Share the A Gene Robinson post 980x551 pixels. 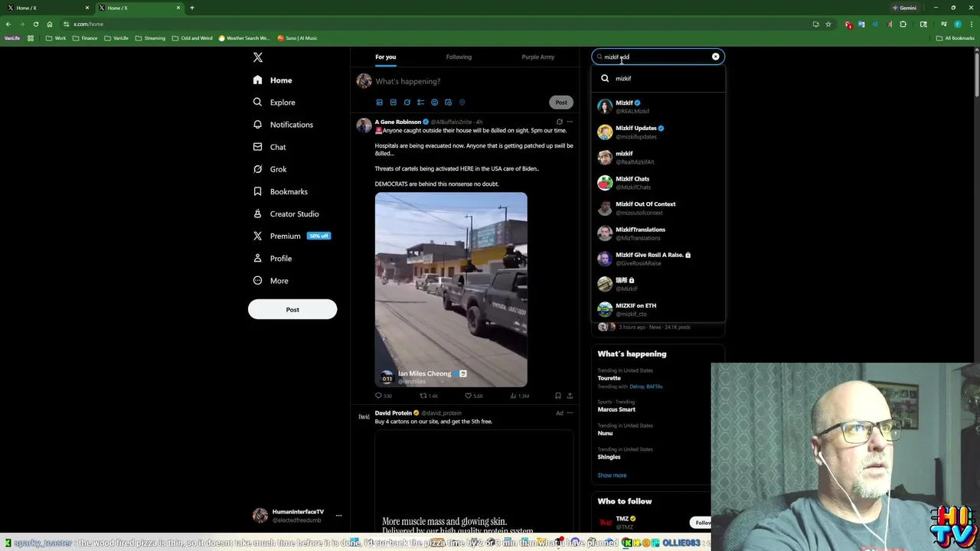[x=570, y=396]
